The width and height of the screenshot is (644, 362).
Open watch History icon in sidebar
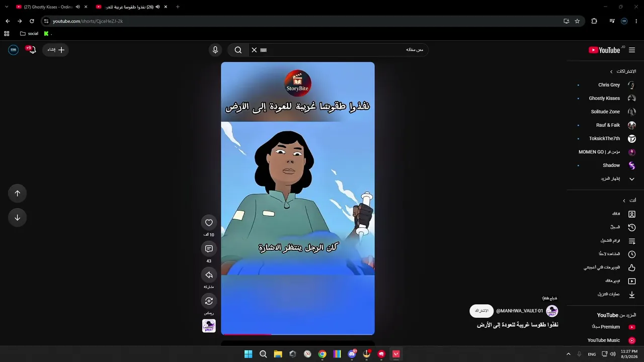tap(632, 227)
